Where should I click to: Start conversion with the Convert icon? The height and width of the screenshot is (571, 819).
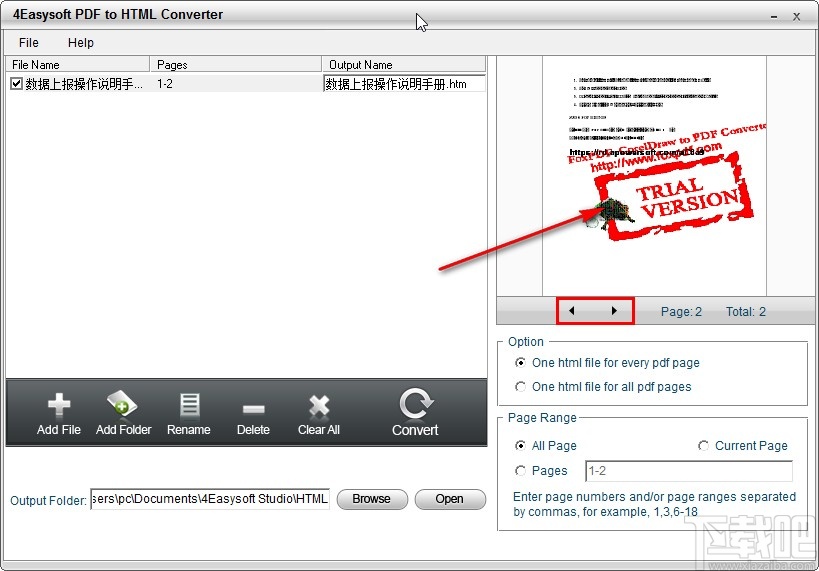click(416, 403)
